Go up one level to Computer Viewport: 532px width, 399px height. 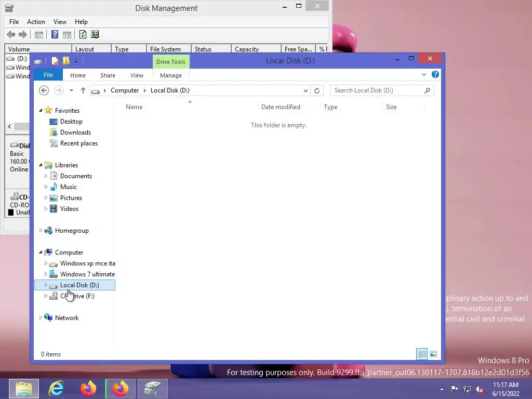(83, 90)
